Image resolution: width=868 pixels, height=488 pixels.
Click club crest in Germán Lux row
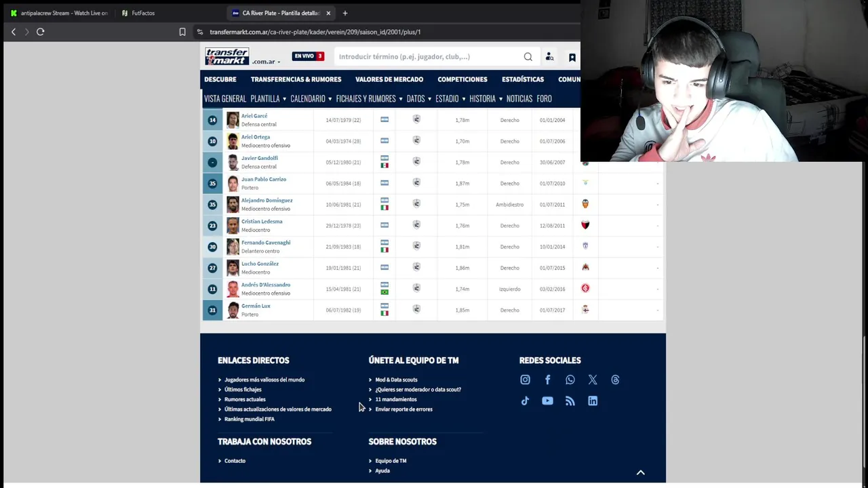point(585,310)
